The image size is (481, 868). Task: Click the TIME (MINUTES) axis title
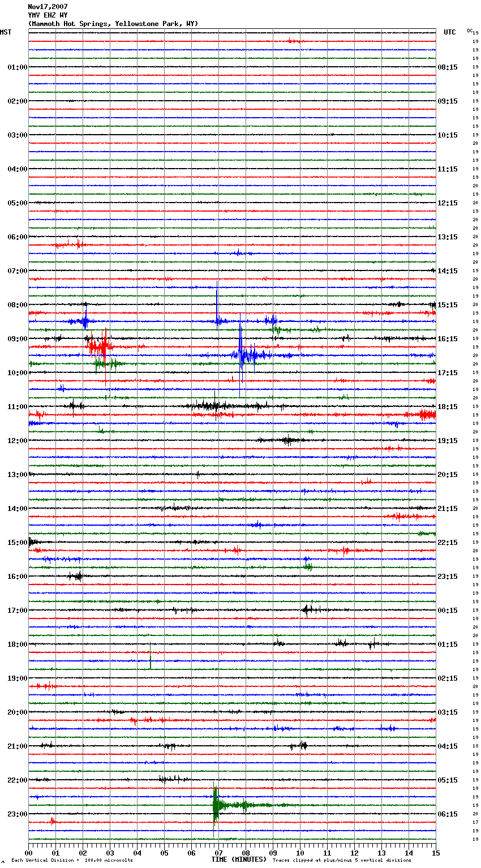pos(239,860)
